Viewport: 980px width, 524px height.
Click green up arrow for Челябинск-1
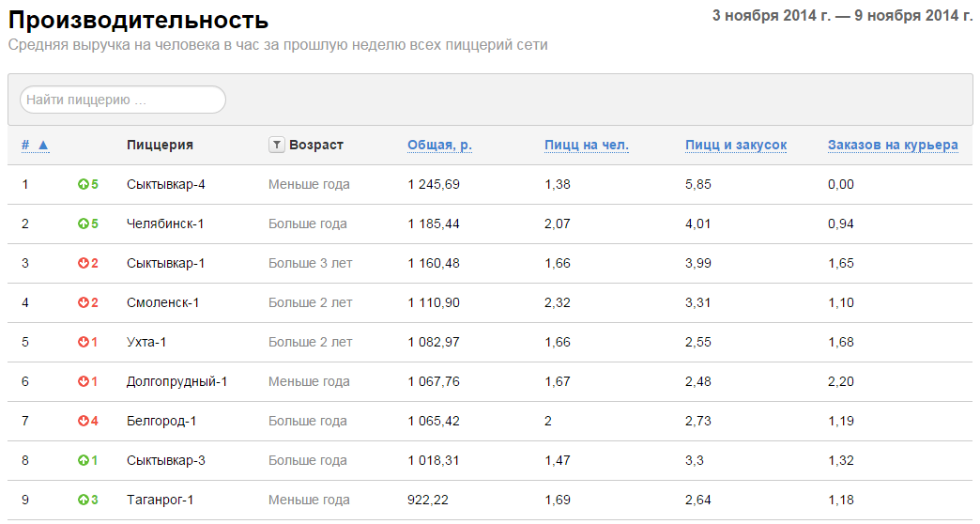pyautogui.click(x=84, y=223)
